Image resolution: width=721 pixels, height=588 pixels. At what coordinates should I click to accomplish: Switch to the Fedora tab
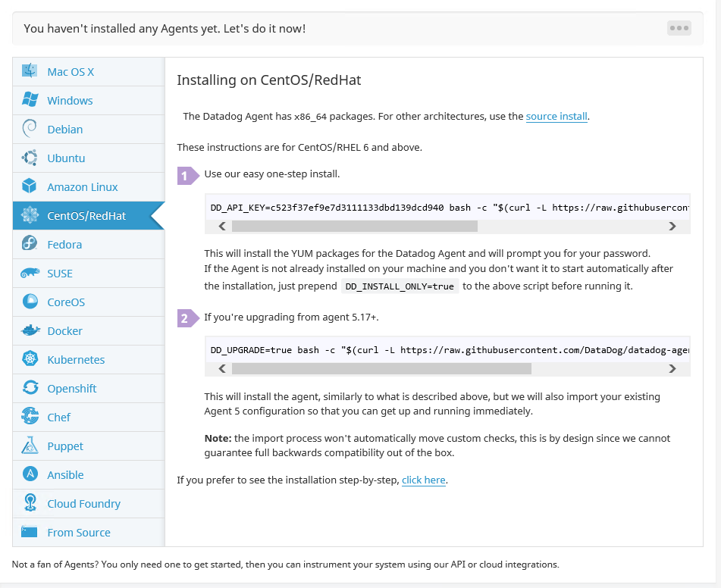(89, 245)
